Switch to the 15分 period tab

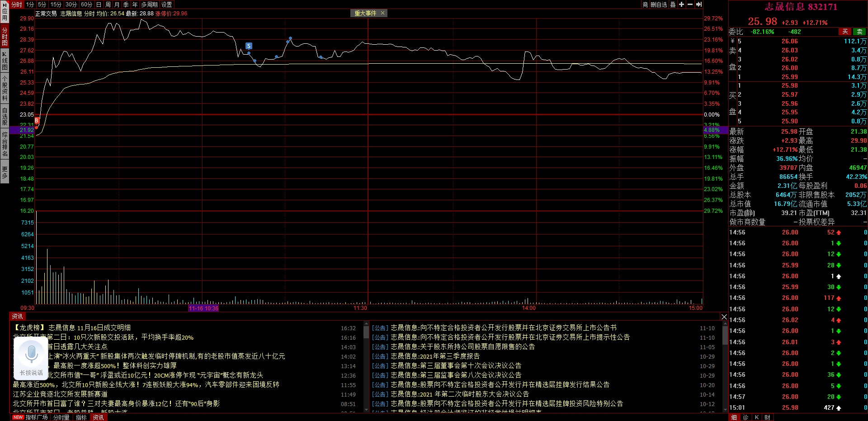(x=56, y=5)
